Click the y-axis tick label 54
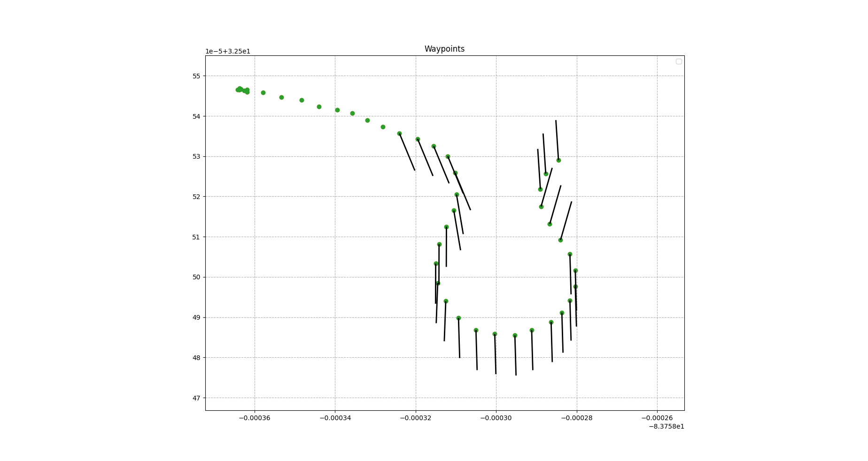 point(196,116)
